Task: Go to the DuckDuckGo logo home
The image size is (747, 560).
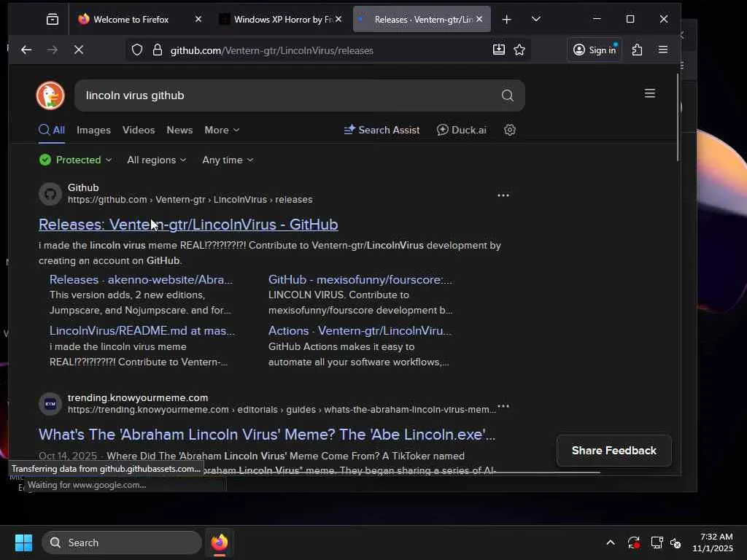Action: (x=50, y=96)
